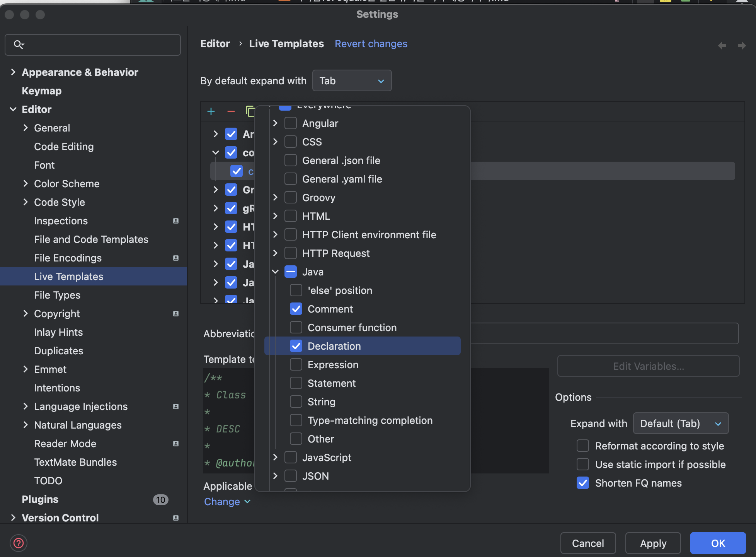Click the remove template minus icon
Image resolution: width=756 pixels, height=557 pixels.
click(x=231, y=112)
